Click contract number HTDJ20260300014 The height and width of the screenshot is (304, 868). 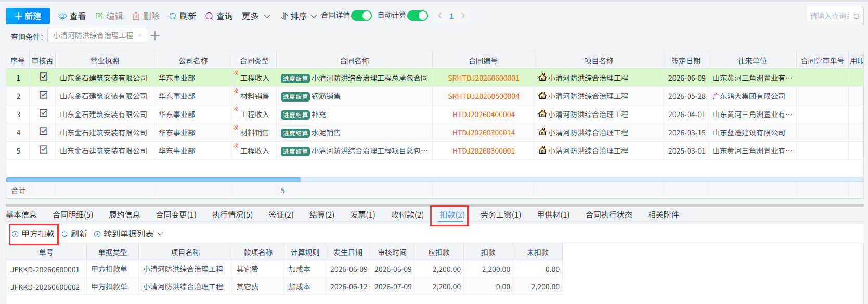[x=484, y=133]
